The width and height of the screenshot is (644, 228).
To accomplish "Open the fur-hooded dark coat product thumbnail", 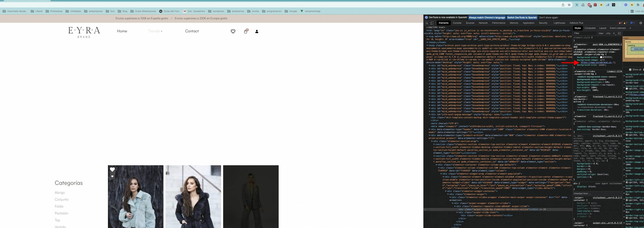I will [x=193, y=197].
